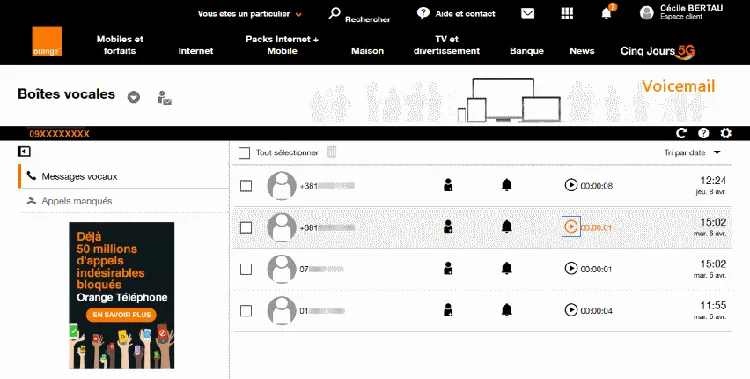Click bell on highlighted +381 15:02 row
This screenshot has width=750, height=379.
tap(507, 227)
